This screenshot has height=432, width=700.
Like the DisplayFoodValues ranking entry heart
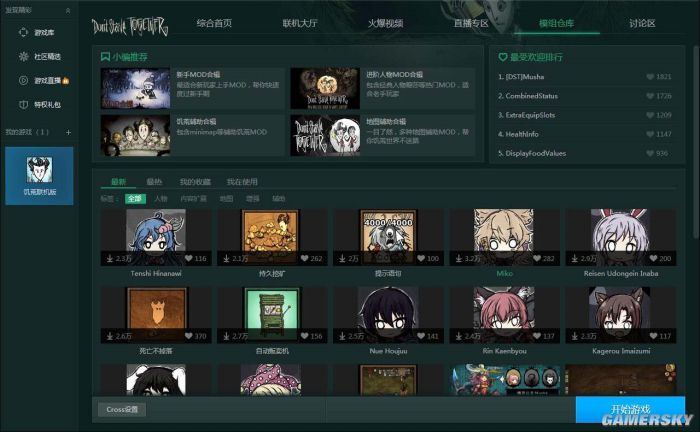coord(650,153)
